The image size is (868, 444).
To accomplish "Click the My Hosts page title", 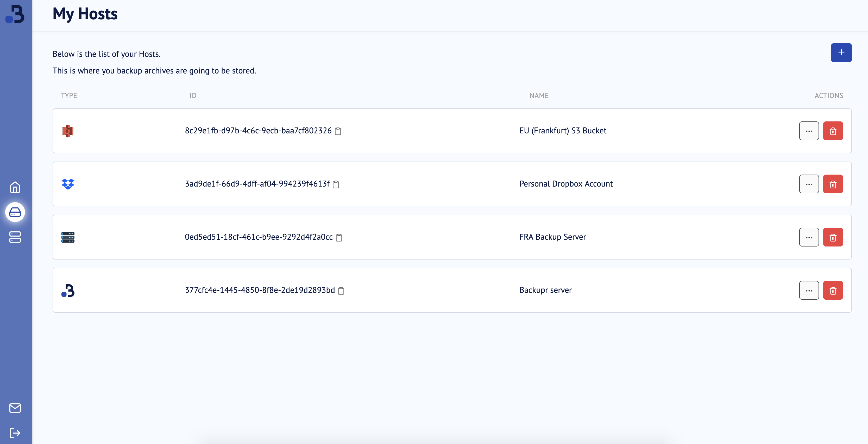I will [x=85, y=14].
